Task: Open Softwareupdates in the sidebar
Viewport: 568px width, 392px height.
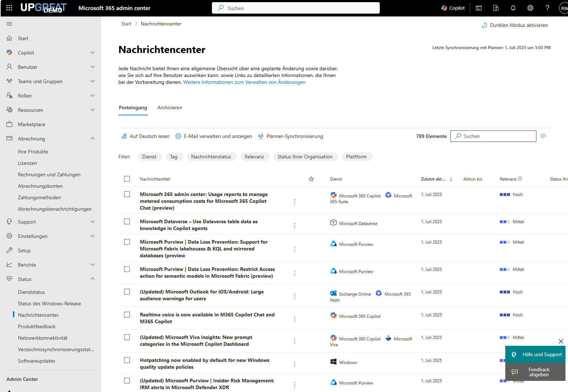Action: click(x=37, y=361)
